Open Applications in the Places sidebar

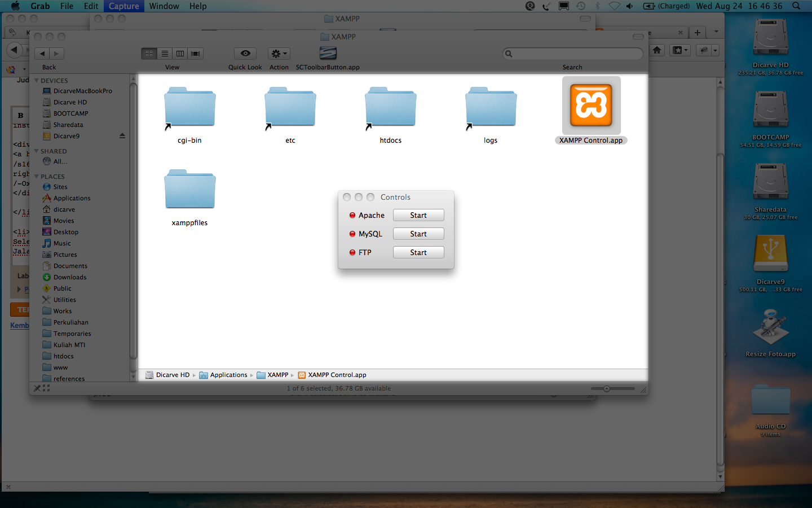point(67,198)
